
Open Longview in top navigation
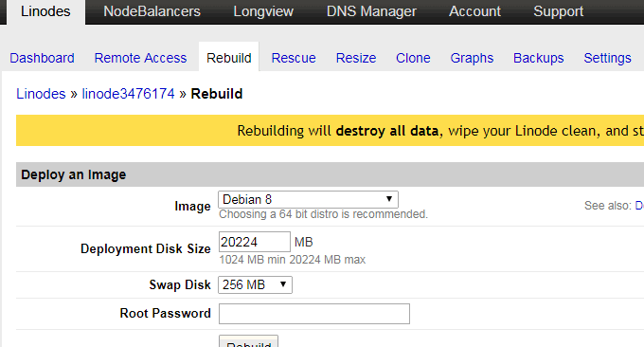[263, 11]
